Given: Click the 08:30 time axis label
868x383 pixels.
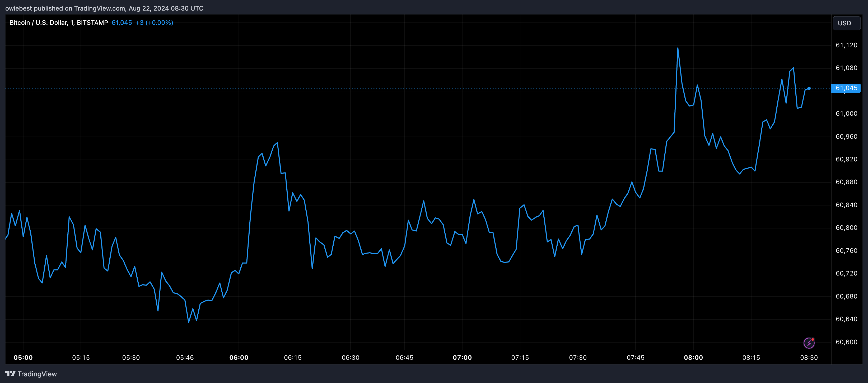Looking at the screenshot, I should click(809, 357).
